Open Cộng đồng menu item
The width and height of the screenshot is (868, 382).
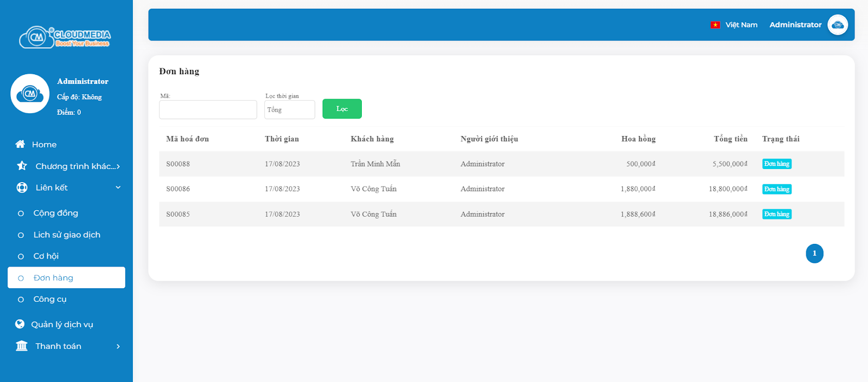point(56,213)
